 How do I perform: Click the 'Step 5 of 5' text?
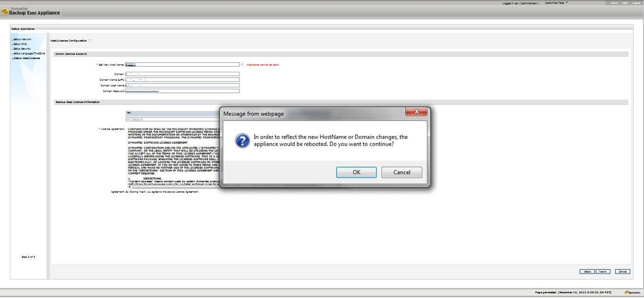click(28, 257)
